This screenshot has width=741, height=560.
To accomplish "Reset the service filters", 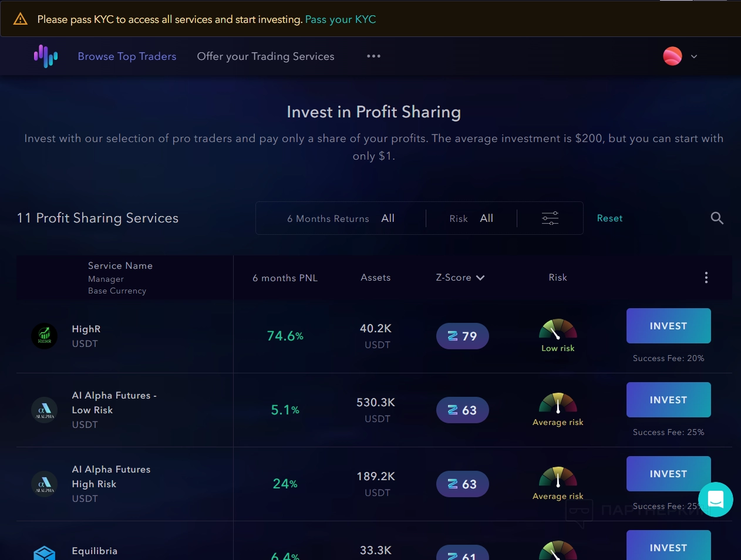I will point(609,218).
